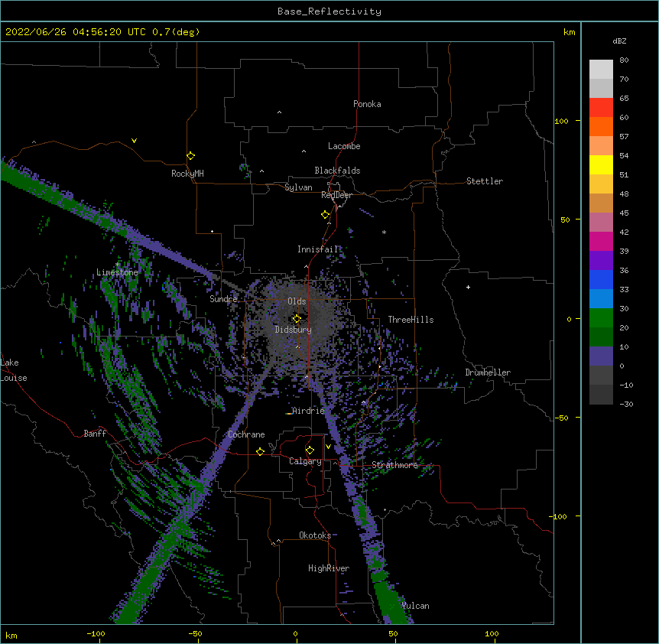Select the magenta legend swatch between 42 and 39
Image resolution: width=659 pixels, height=644 pixels.
601,241
